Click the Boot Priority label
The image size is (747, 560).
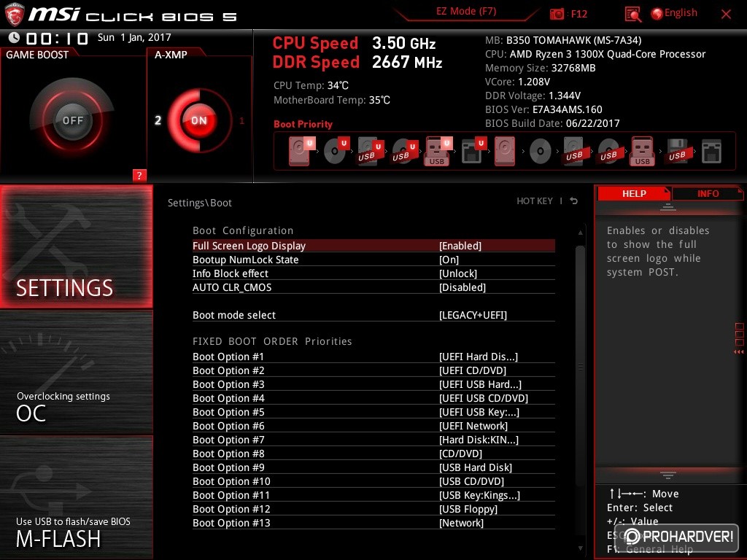click(x=303, y=124)
